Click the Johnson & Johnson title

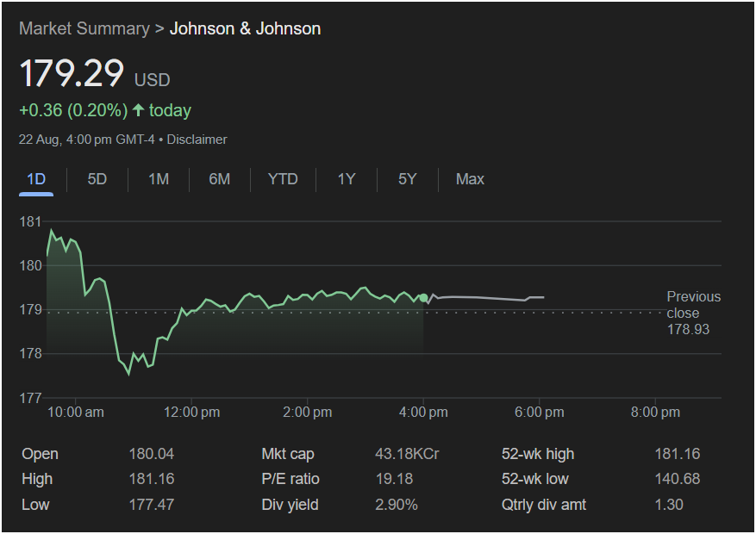pos(245,28)
